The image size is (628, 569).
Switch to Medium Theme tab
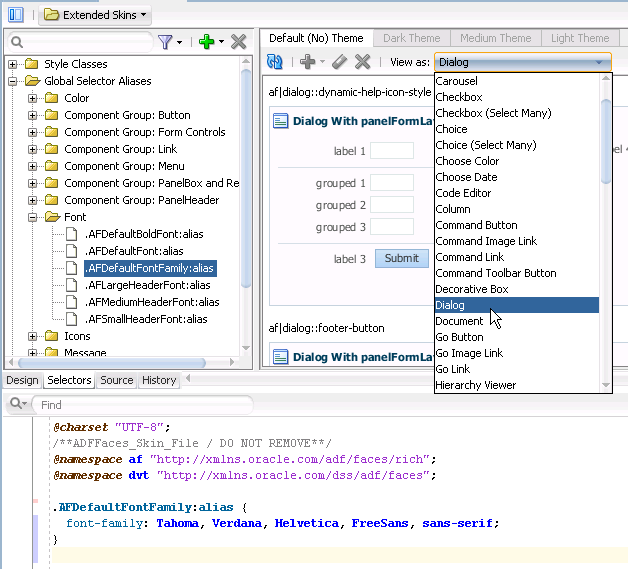(495, 38)
